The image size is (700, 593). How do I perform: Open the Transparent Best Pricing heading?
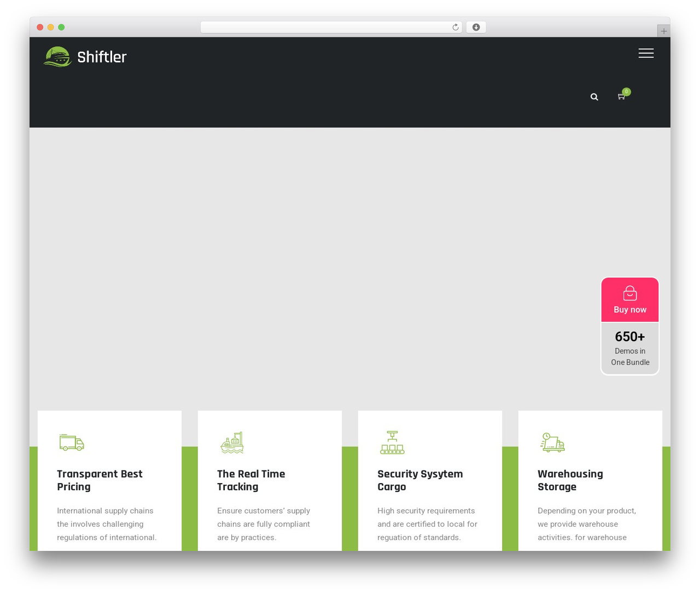coord(100,480)
